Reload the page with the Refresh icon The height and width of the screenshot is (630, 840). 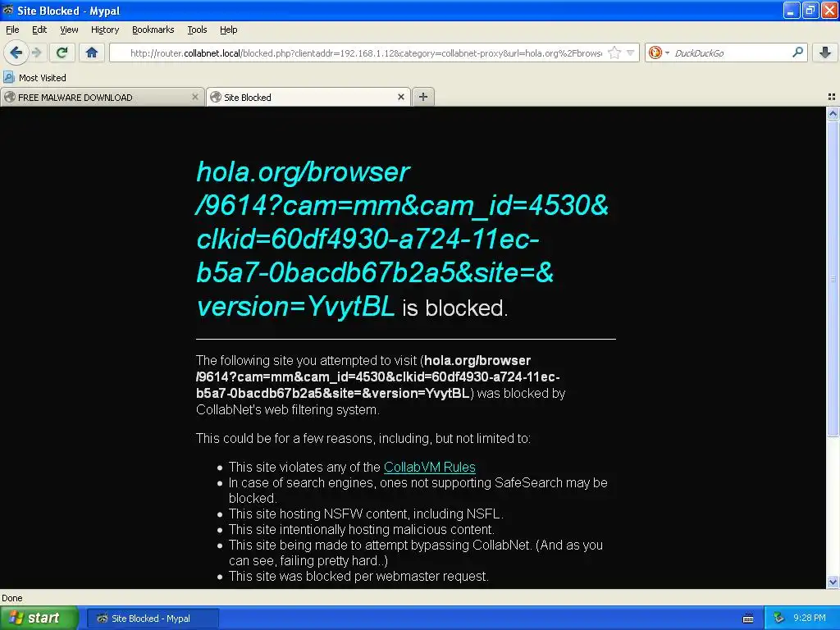tap(62, 52)
